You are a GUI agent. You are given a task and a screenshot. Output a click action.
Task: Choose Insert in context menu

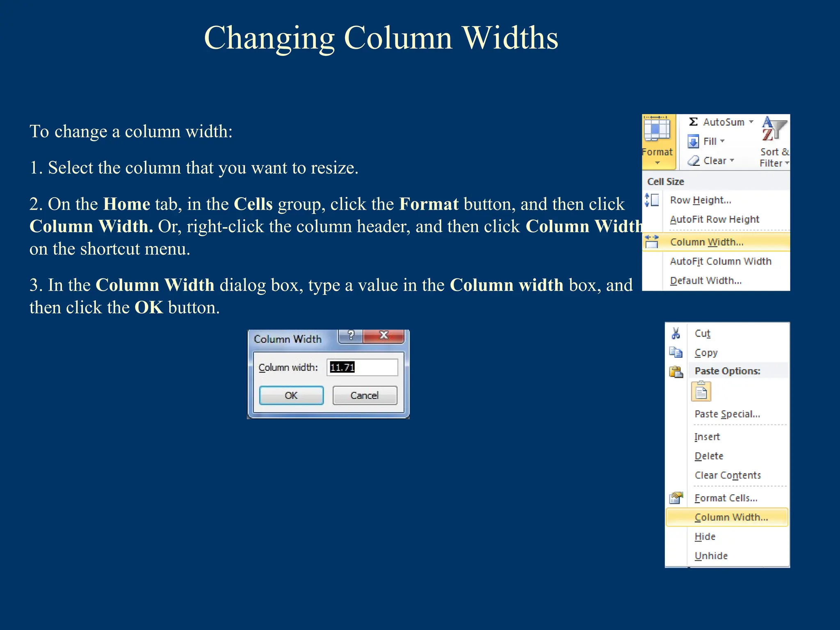[x=727, y=437]
